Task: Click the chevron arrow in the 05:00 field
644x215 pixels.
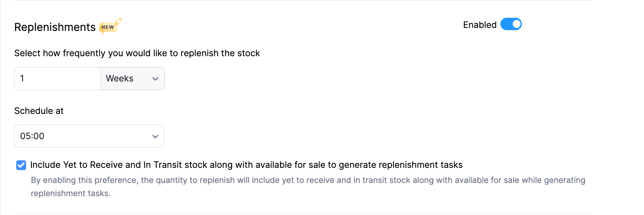Action: 155,136
